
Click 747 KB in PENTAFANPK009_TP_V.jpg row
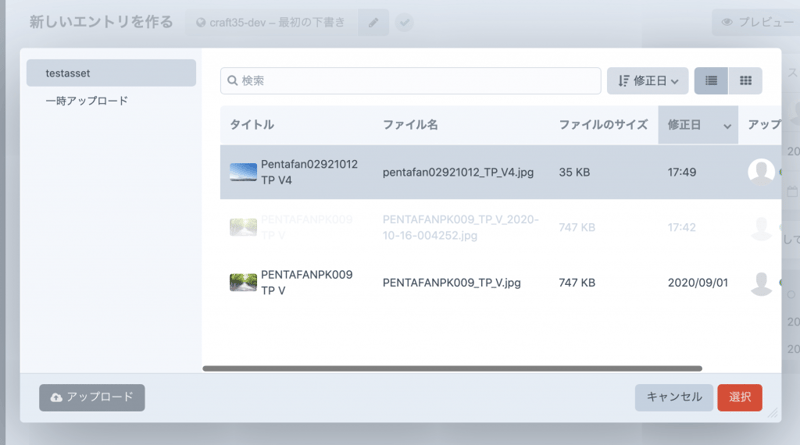(577, 283)
